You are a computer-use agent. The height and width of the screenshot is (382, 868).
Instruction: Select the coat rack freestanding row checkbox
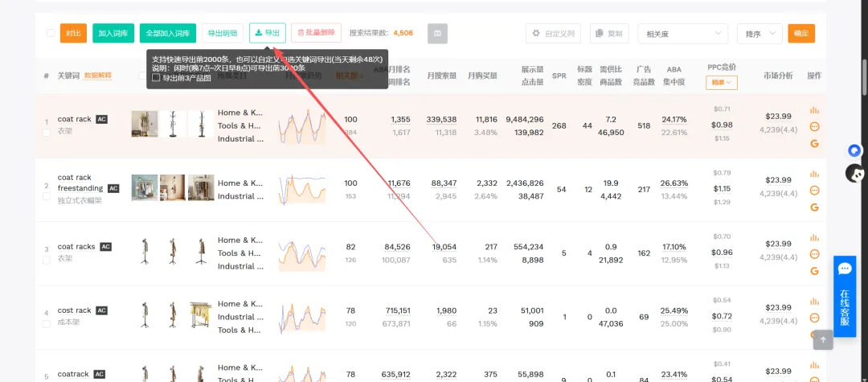click(x=47, y=196)
